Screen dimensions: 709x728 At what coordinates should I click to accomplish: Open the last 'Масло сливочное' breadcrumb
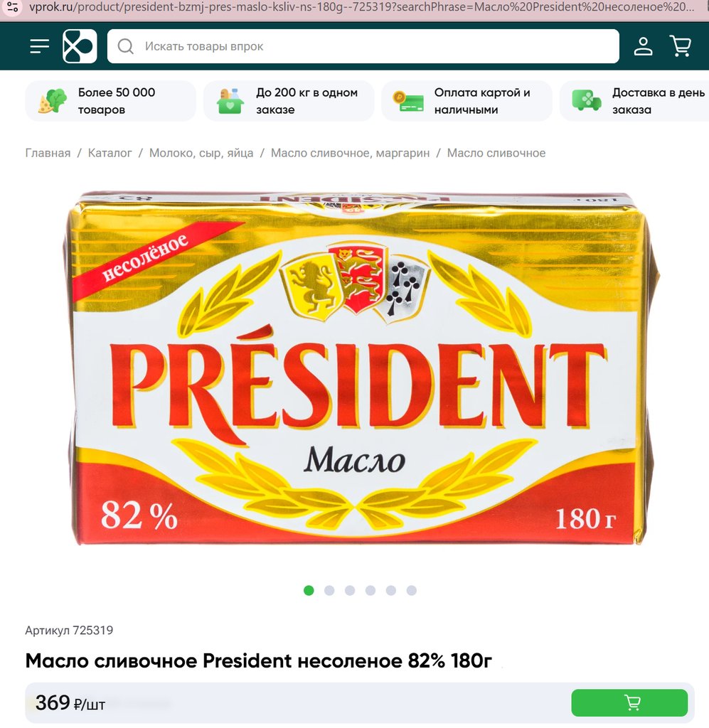point(496,154)
